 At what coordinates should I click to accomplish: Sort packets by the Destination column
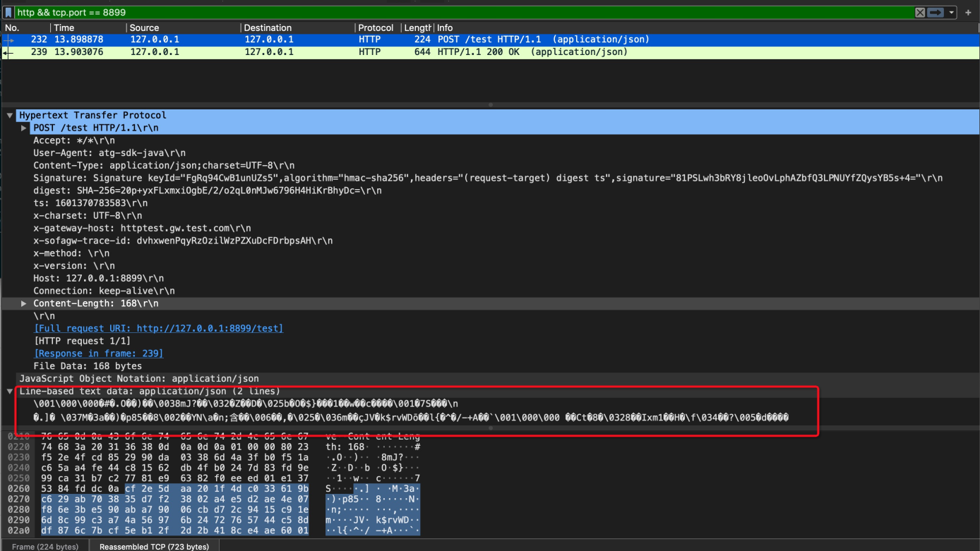point(298,28)
